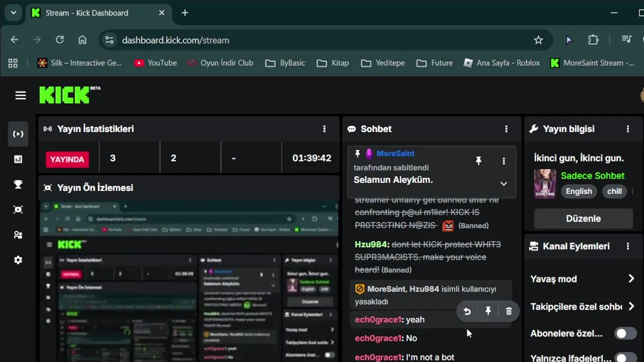Open Sohbet panel three-dot menu

click(x=506, y=129)
